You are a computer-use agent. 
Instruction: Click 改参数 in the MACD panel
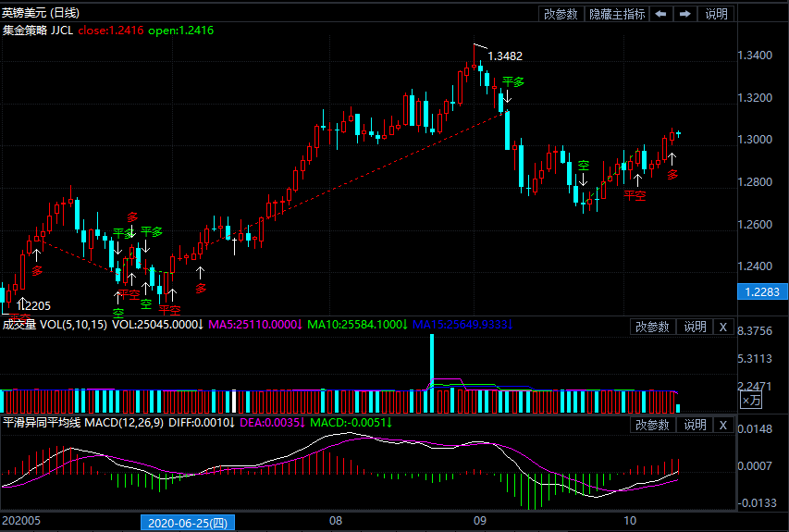click(x=653, y=425)
